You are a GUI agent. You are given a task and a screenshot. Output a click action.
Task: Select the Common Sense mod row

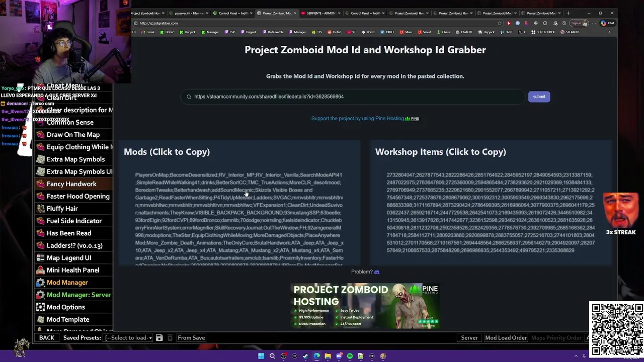click(x=74, y=122)
